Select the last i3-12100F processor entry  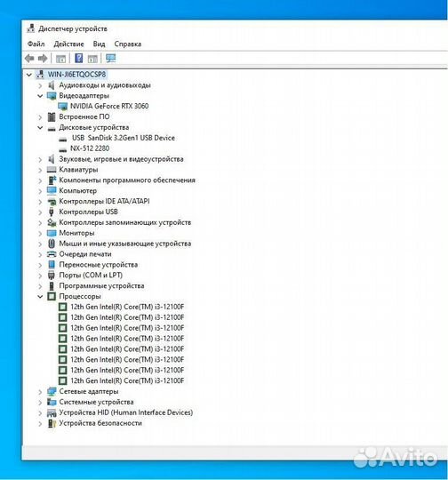[127, 380]
